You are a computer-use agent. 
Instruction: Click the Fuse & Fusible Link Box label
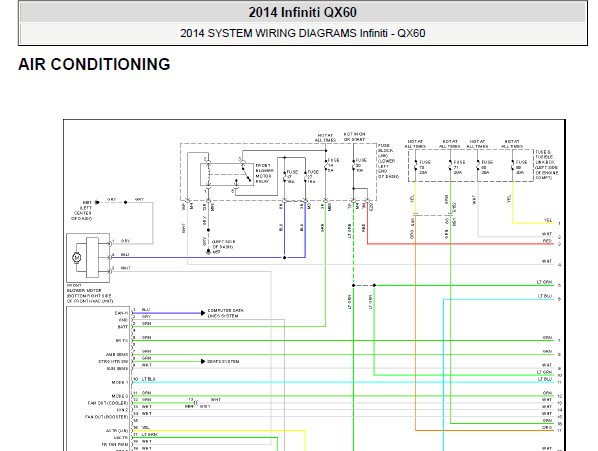(x=547, y=165)
